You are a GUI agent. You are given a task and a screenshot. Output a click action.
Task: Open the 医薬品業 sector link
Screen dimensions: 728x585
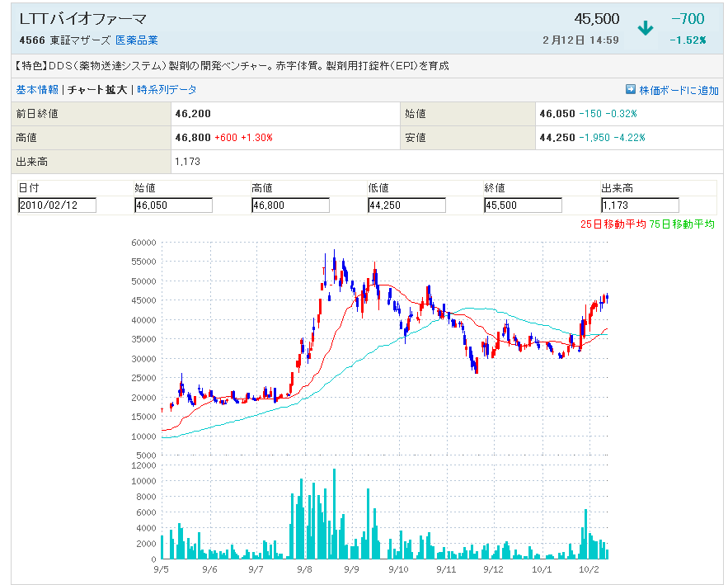click(137, 40)
